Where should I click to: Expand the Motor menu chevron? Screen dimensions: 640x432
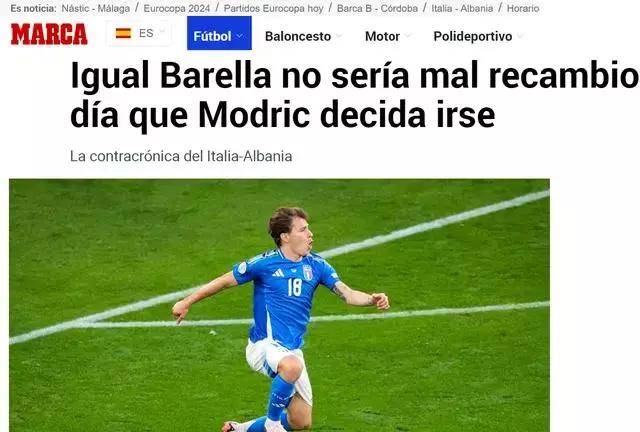pyautogui.click(x=407, y=36)
